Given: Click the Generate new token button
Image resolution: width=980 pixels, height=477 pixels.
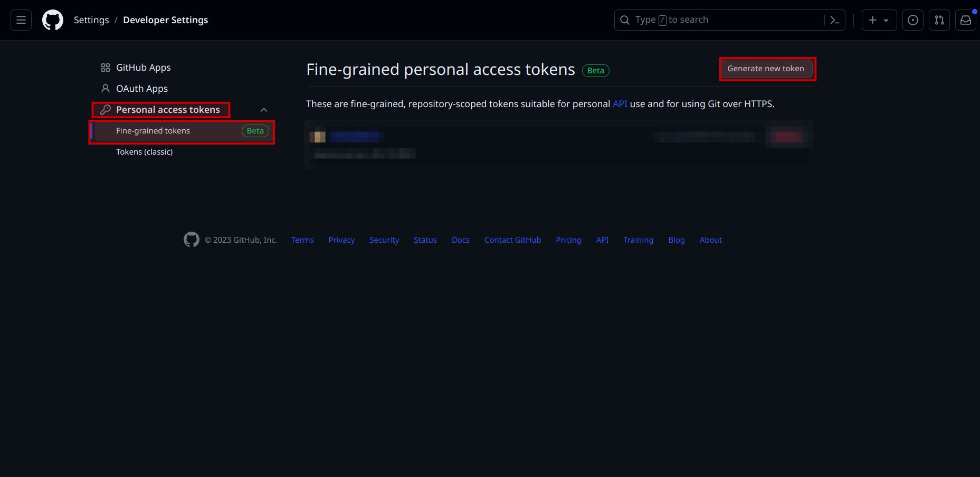Looking at the screenshot, I should click(x=766, y=69).
